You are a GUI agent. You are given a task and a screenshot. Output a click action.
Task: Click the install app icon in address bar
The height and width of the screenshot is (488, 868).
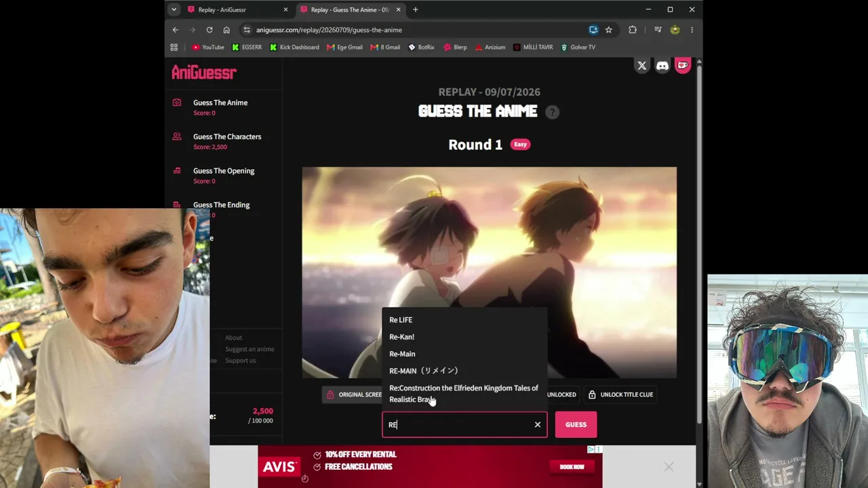click(x=593, y=30)
